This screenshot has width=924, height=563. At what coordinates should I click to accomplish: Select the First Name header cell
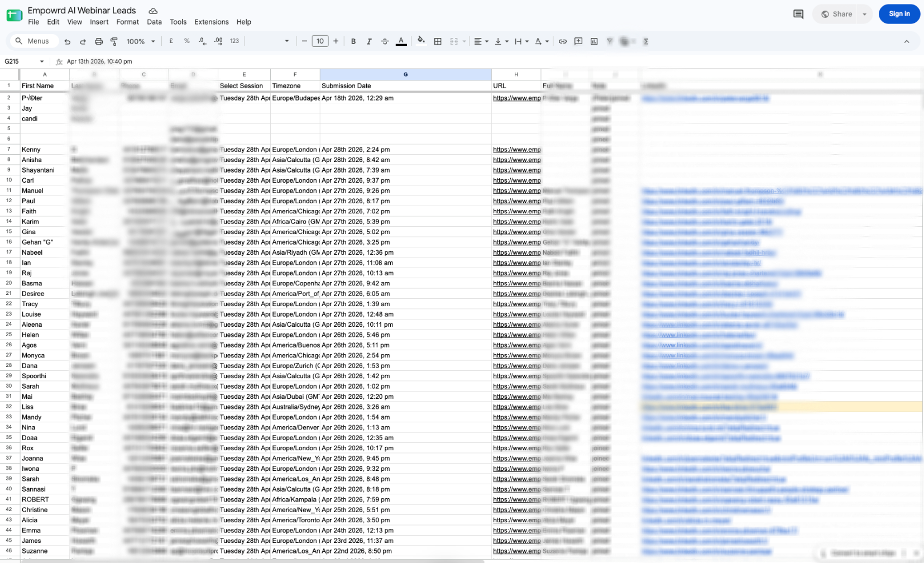pos(45,86)
